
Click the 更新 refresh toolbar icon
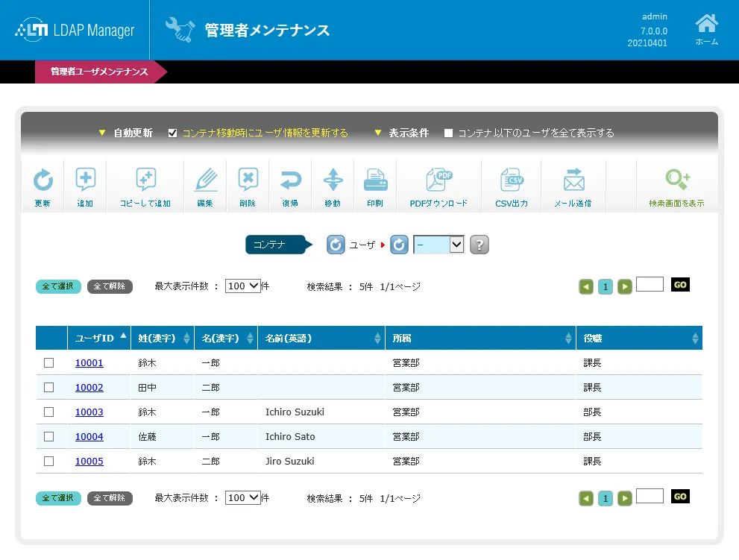pos(43,180)
